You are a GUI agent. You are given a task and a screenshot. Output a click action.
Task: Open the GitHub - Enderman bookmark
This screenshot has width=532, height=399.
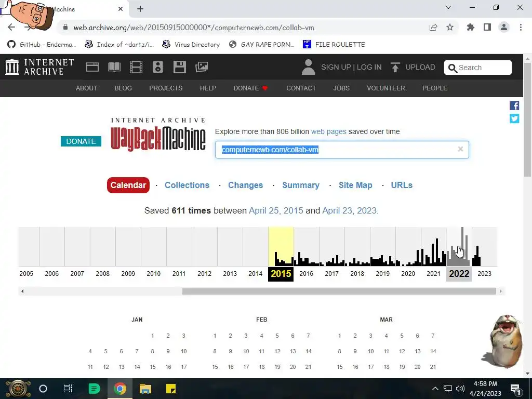tap(42, 45)
